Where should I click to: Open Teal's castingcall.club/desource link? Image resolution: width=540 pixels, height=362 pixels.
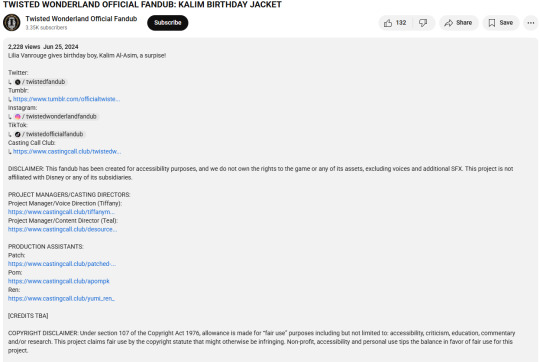pyautogui.click(x=62, y=229)
